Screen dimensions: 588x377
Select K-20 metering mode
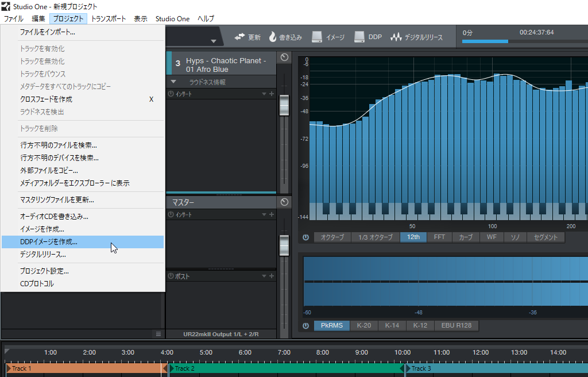363,325
